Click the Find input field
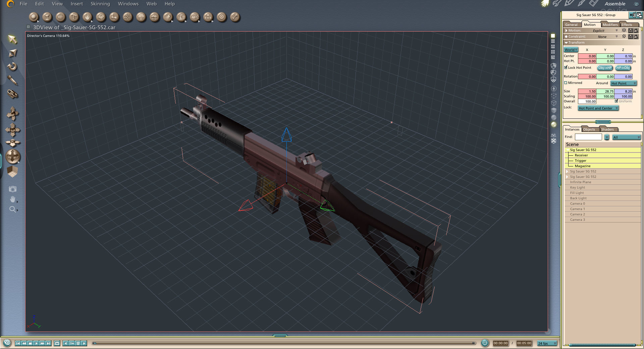This screenshot has width=644, height=349. coord(588,137)
